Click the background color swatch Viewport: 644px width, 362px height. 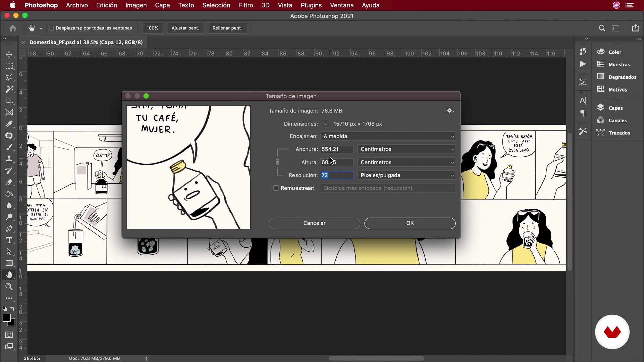point(13,323)
